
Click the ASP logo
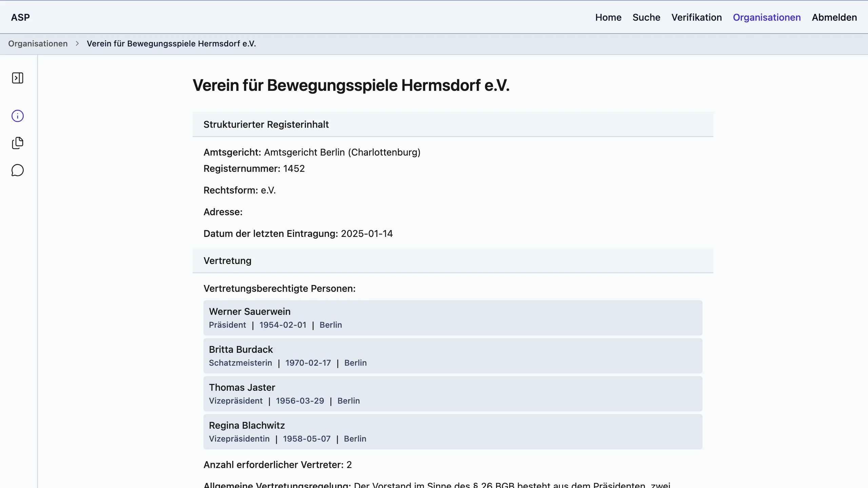click(21, 17)
